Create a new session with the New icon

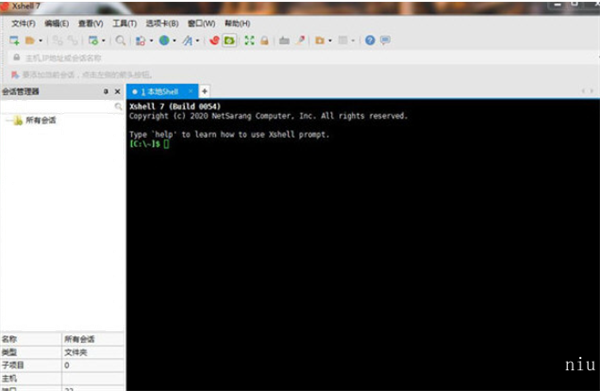(x=14, y=40)
